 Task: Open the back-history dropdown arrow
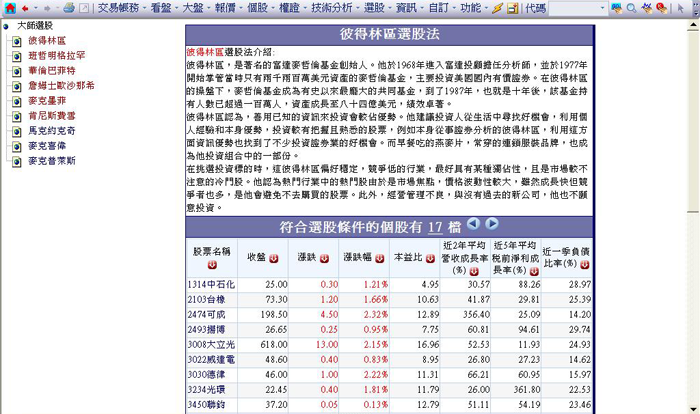[36, 8]
